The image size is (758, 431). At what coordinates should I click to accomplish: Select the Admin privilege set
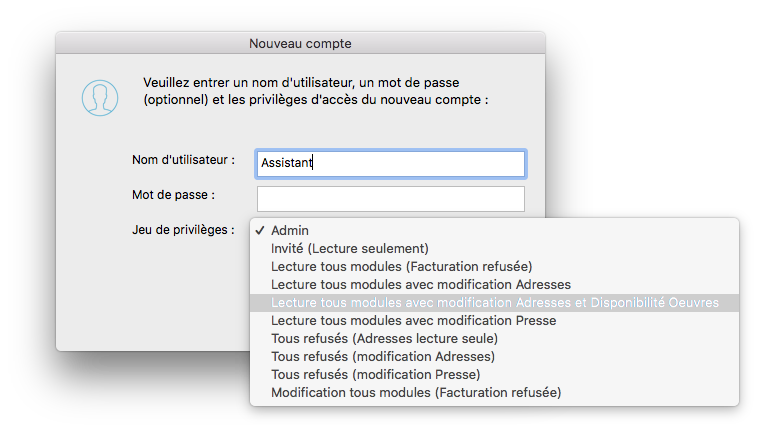click(x=291, y=230)
